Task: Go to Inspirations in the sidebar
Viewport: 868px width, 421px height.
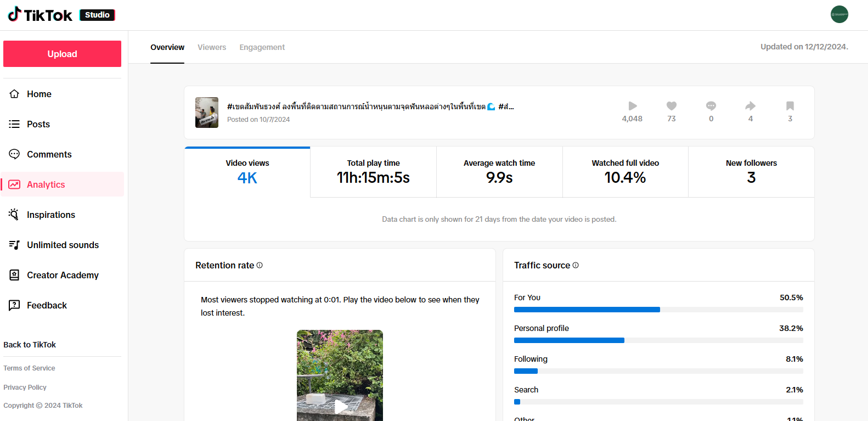Action: [50, 215]
